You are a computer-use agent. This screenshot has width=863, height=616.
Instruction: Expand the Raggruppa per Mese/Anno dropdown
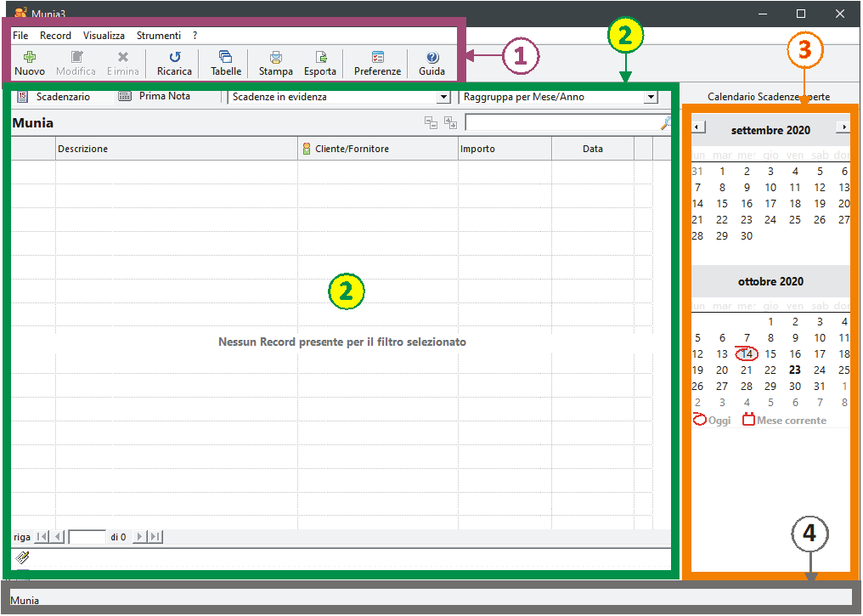tap(651, 98)
